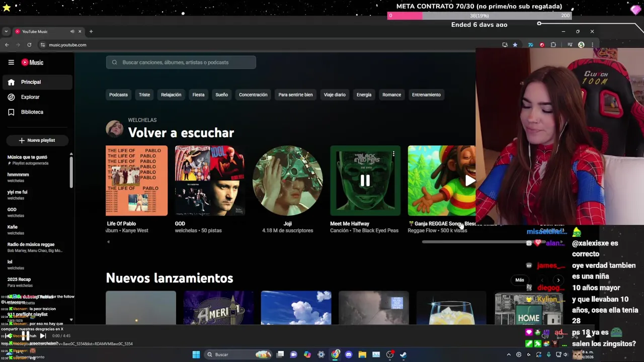Open File Explorer from the taskbar
The image size is (644, 362).
(x=362, y=354)
